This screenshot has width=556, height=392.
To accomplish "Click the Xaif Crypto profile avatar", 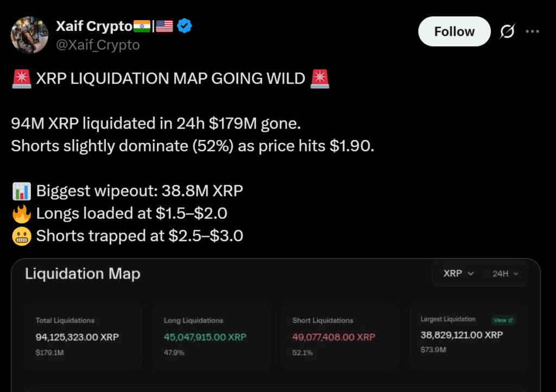I will pos(29,34).
